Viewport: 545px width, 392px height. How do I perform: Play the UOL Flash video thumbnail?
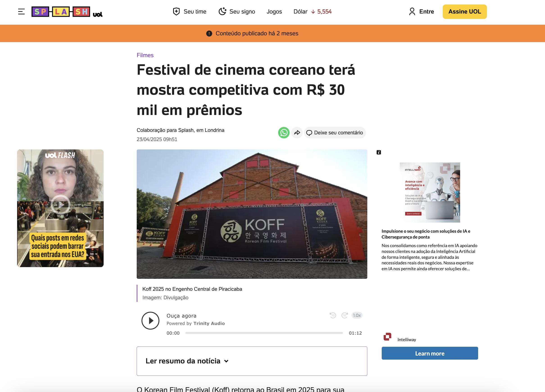click(60, 208)
